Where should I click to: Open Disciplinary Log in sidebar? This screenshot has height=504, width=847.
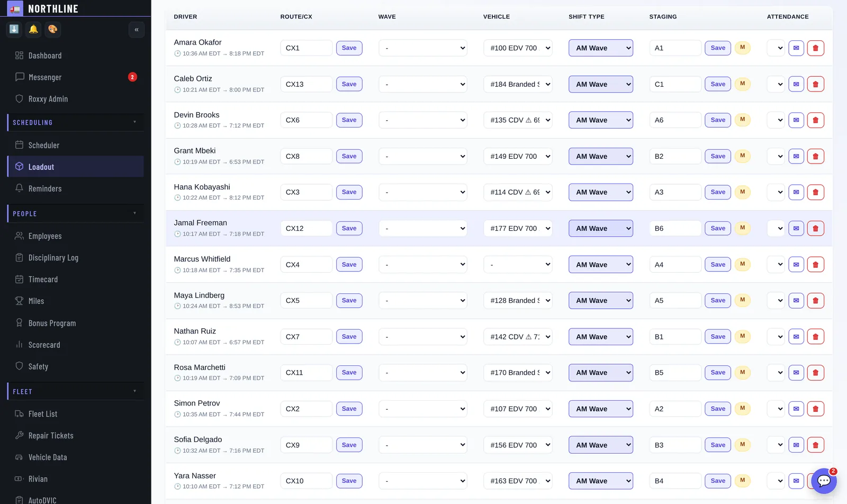pyautogui.click(x=75, y=258)
